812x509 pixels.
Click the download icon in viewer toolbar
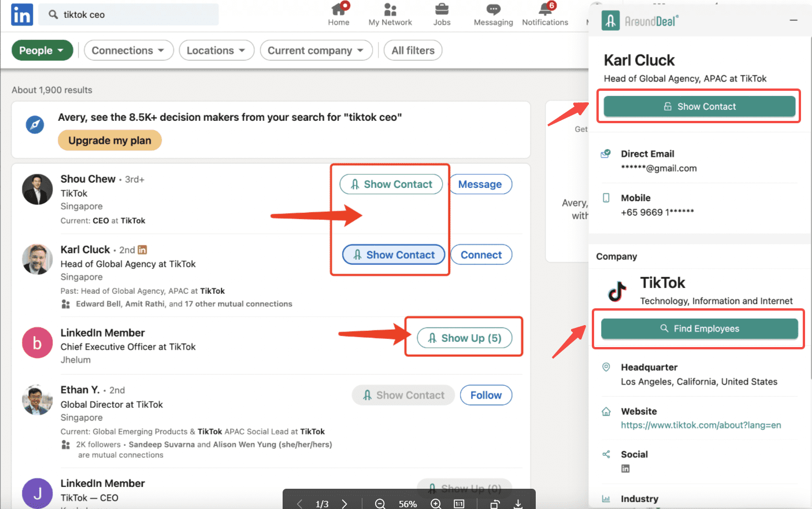[x=518, y=504]
